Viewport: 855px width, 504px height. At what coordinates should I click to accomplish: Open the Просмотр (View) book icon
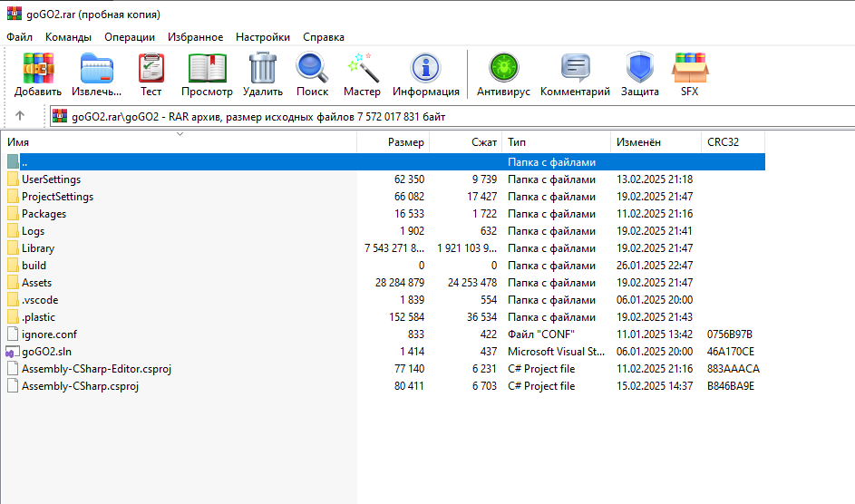207,69
